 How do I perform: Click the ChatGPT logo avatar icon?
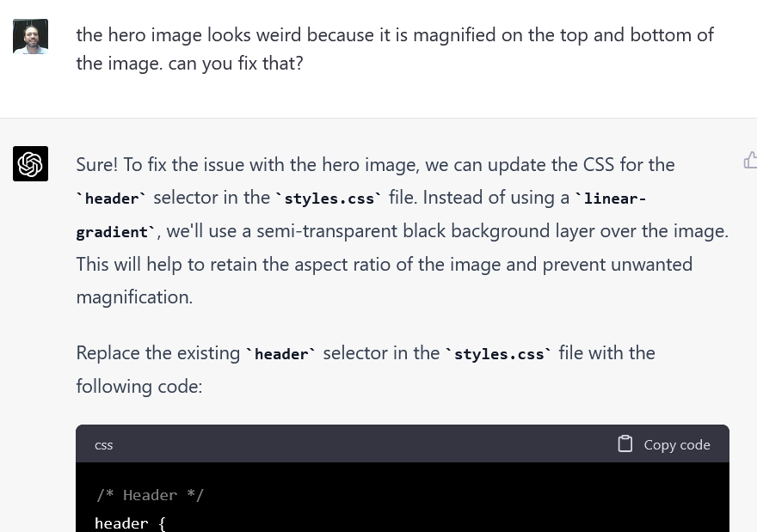click(30, 163)
